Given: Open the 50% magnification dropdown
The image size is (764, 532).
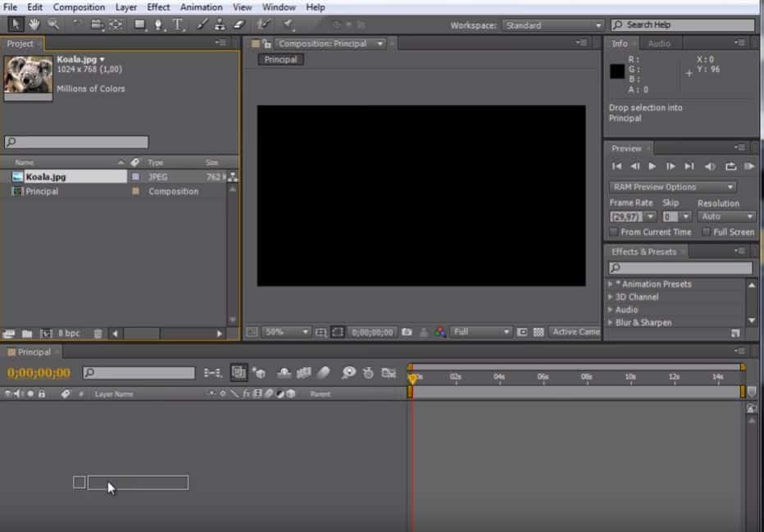Looking at the screenshot, I should pyautogui.click(x=286, y=332).
